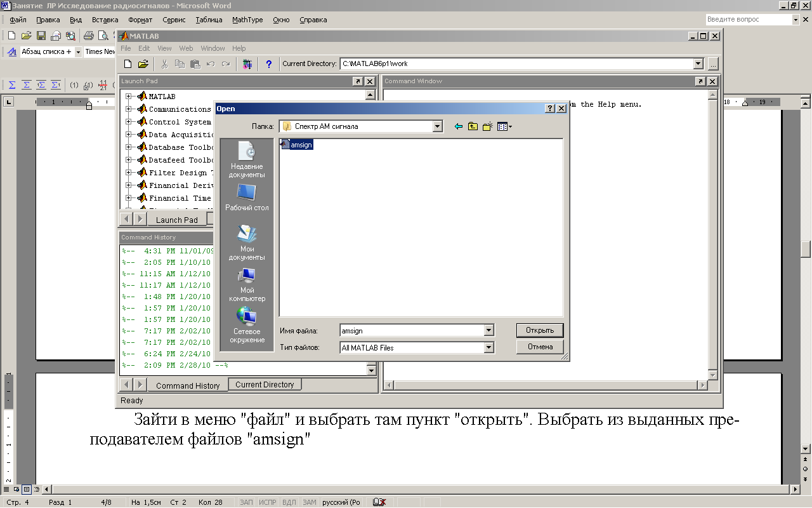The height and width of the screenshot is (508, 812).
Task: Open Word's MathType menu
Action: pyautogui.click(x=247, y=20)
